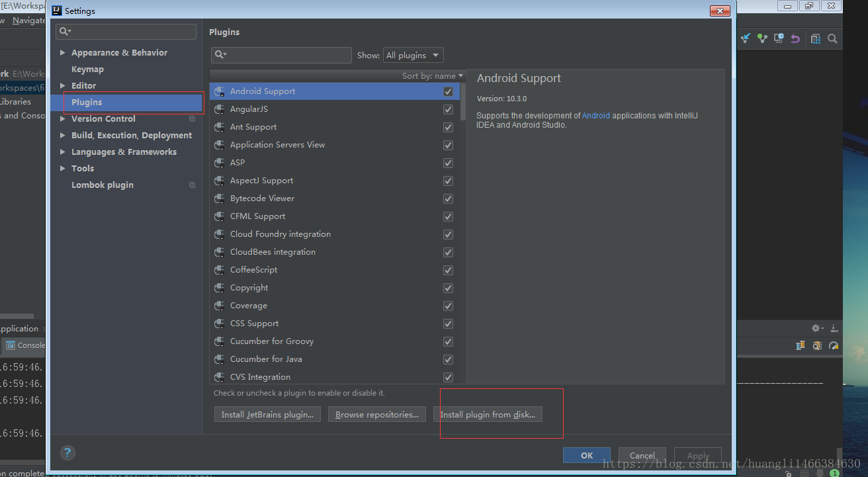Disable the CSS Support checkbox
This screenshot has width=868, height=477.
448,324
